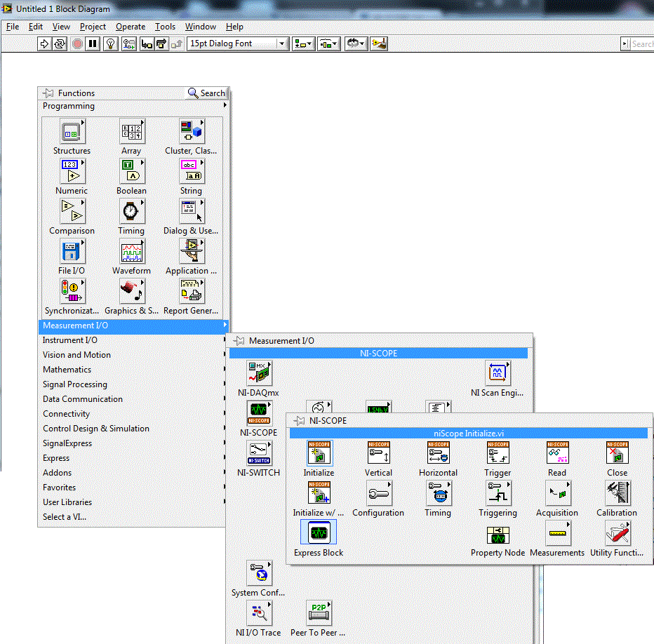Open the Align Objects dropdown
The height and width of the screenshot is (644, 654).
(x=303, y=43)
